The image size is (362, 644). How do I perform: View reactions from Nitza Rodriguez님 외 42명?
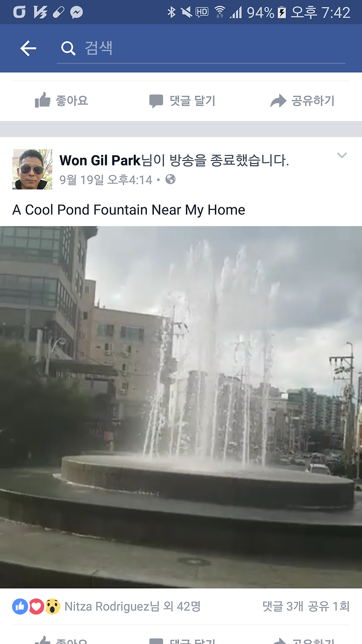click(x=132, y=607)
